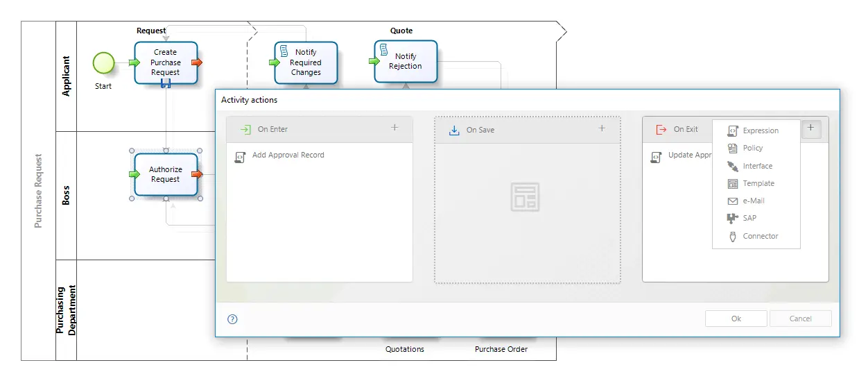Select the Applicant lane header

pos(66,76)
